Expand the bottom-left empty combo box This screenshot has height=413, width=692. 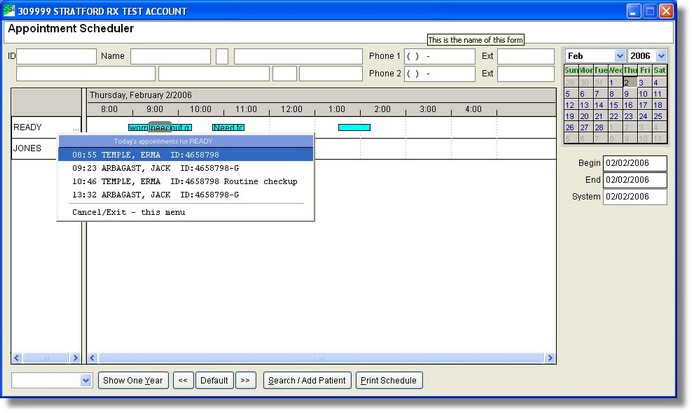point(86,380)
